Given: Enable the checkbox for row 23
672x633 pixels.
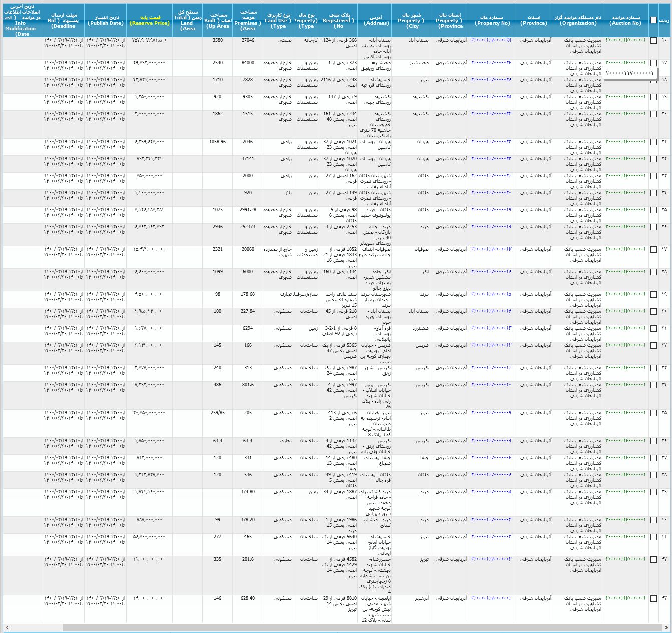Looking at the screenshot, I should 653,176.
